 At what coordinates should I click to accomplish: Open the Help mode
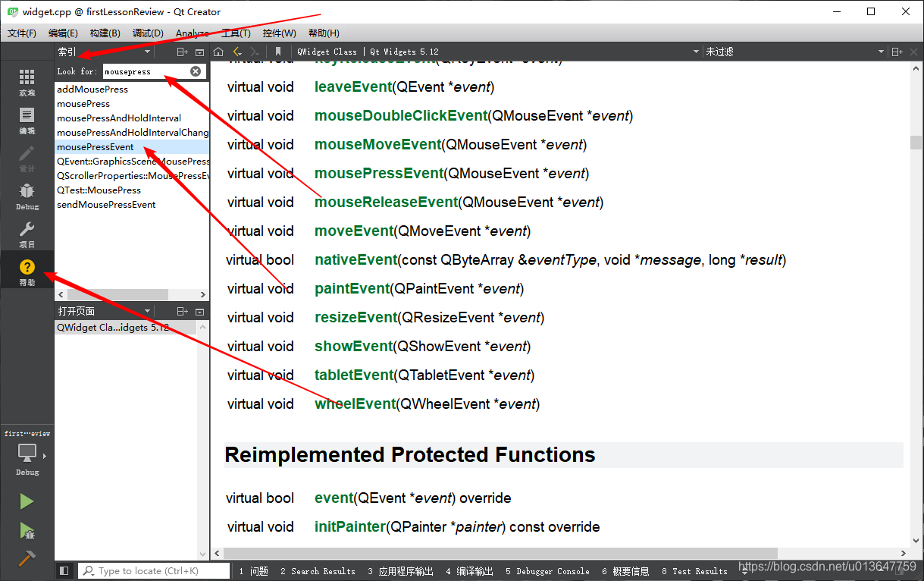click(27, 272)
